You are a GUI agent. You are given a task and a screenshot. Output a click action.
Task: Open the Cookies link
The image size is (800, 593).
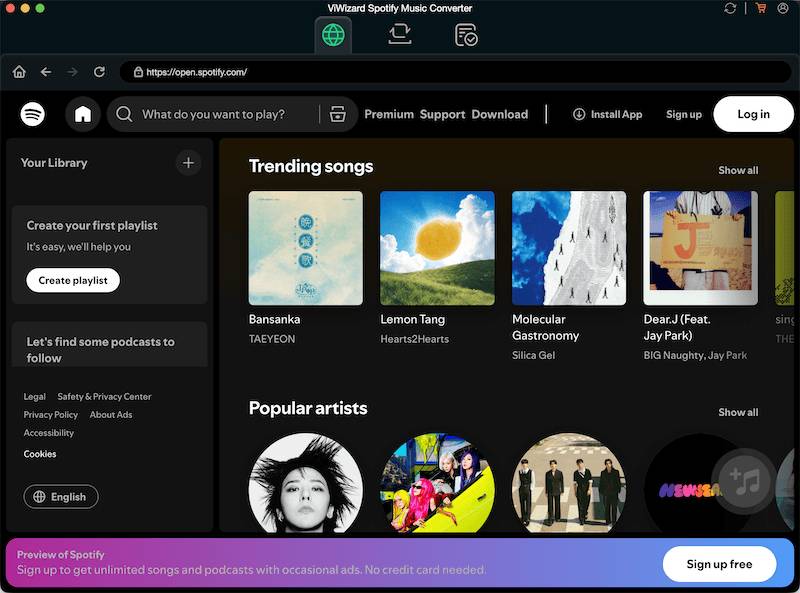pyautogui.click(x=40, y=454)
